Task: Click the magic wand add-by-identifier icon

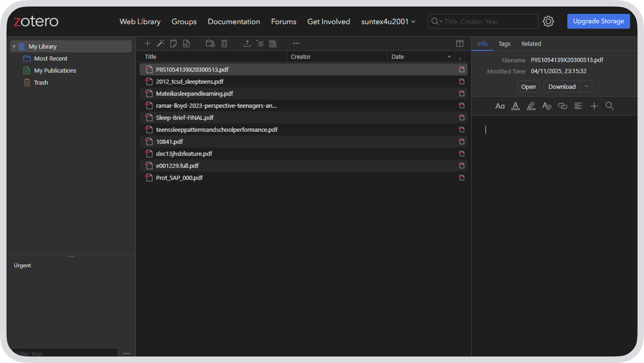Action: coord(160,43)
